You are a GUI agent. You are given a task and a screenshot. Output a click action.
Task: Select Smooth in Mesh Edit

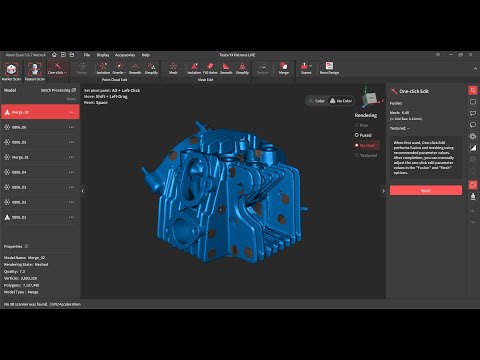coord(226,69)
